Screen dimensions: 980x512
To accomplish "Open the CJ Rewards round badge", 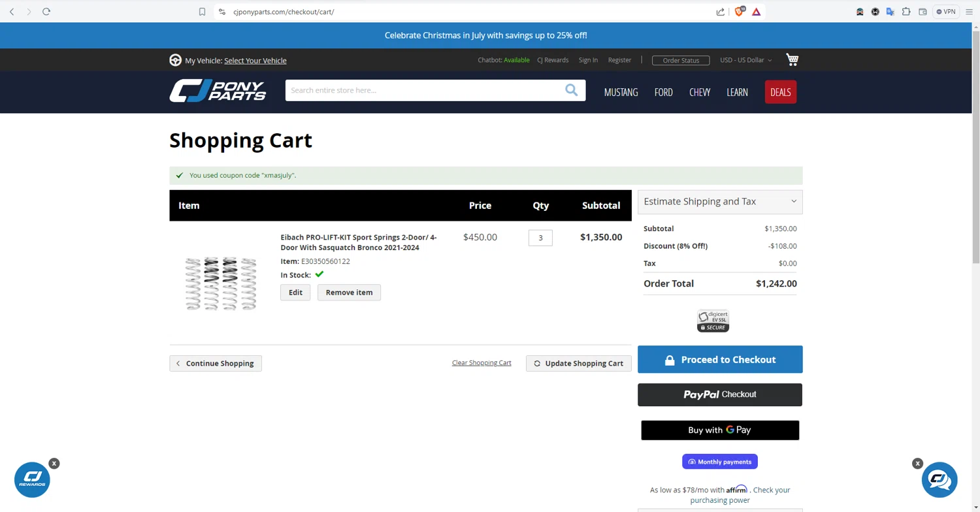I will 32,480.
